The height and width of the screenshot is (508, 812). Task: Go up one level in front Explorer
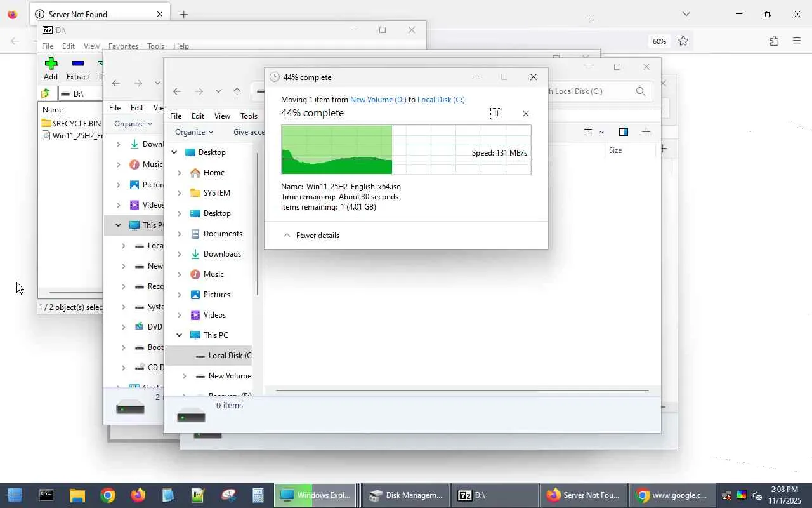click(237, 91)
